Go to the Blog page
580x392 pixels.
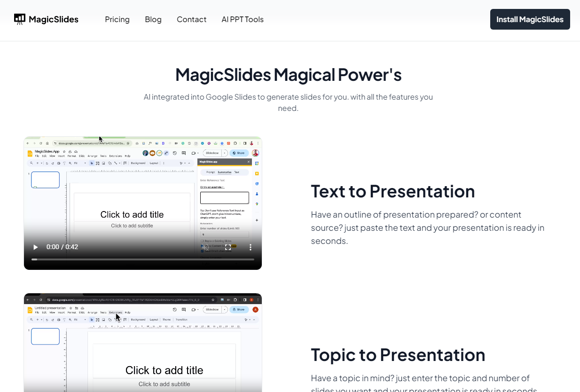tap(153, 19)
